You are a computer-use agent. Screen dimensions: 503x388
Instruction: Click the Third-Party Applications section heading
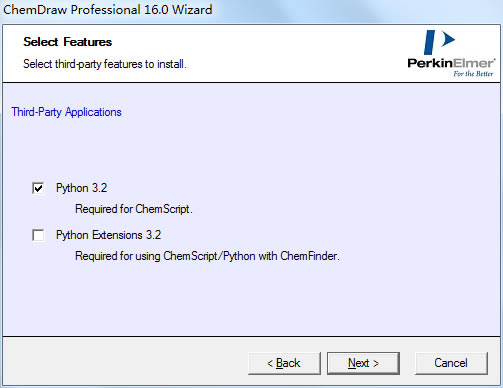[x=66, y=112]
